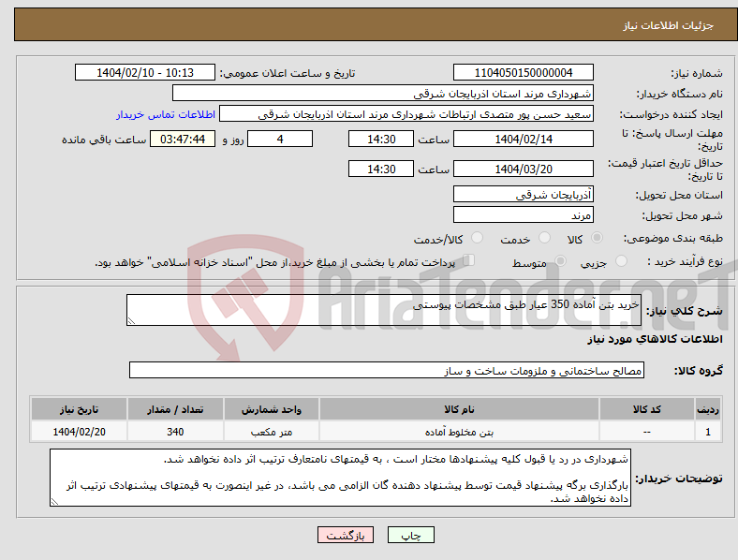Image resolution: width=738 pixels, height=560 pixels.
Task: Click the price validity time 14:30 field
Action: pyautogui.click(x=381, y=169)
